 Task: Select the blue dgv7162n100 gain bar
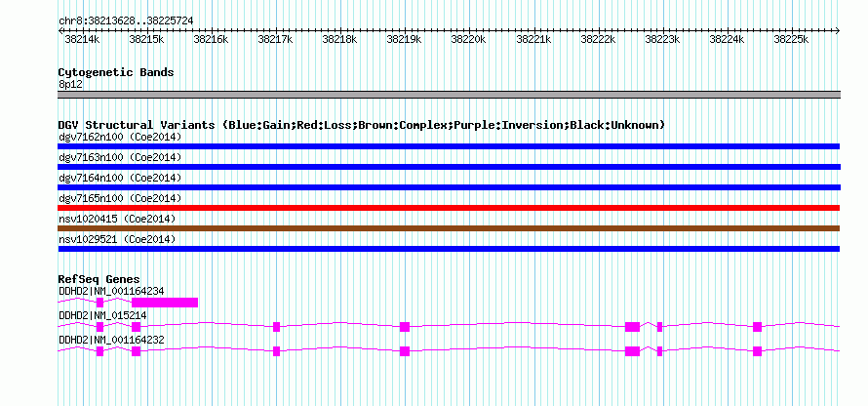point(449,146)
